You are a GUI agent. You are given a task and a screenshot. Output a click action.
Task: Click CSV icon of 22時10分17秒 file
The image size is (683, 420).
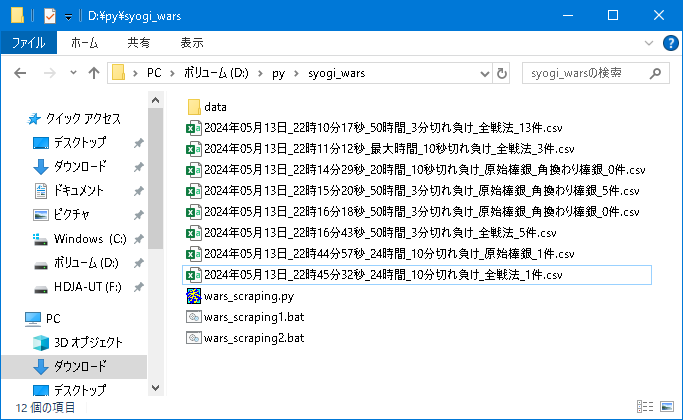tap(194, 128)
